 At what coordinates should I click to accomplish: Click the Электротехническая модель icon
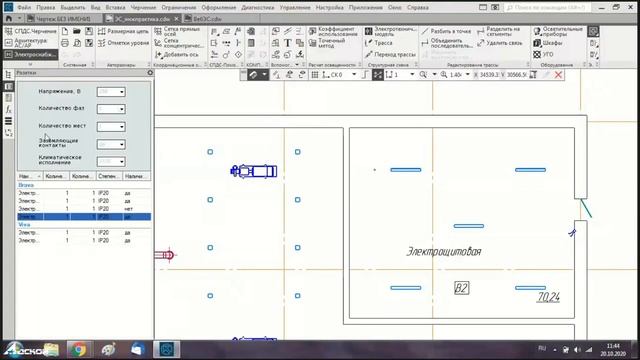click(x=390, y=31)
